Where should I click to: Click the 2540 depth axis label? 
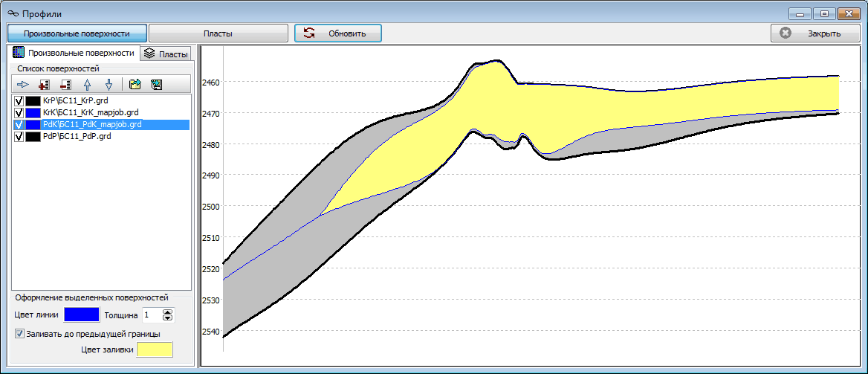click(211, 332)
